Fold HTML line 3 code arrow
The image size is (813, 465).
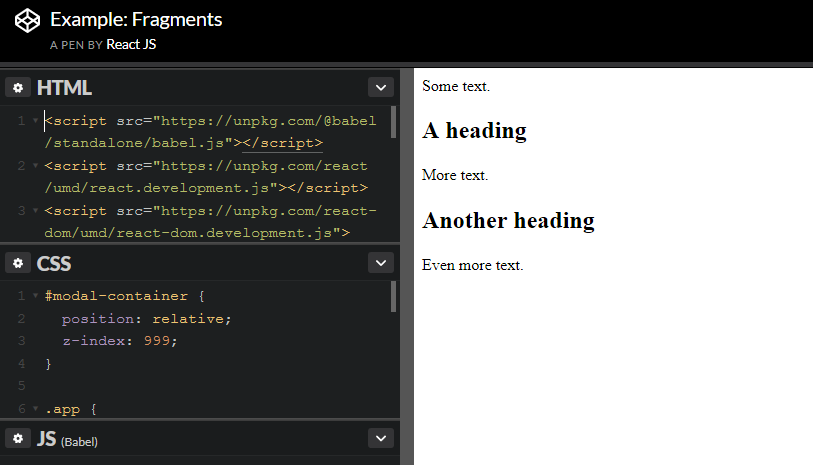(35, 211)
